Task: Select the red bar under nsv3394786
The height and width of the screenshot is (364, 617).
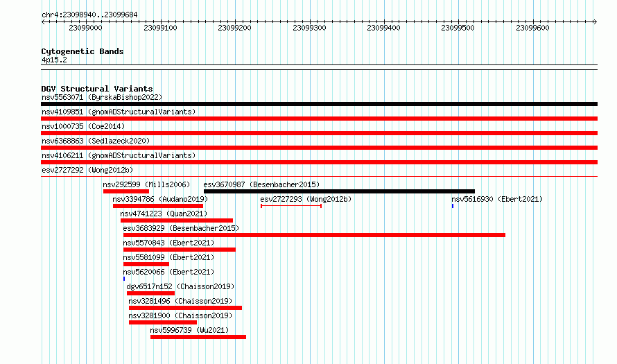Action: click(x=158, y=206)
